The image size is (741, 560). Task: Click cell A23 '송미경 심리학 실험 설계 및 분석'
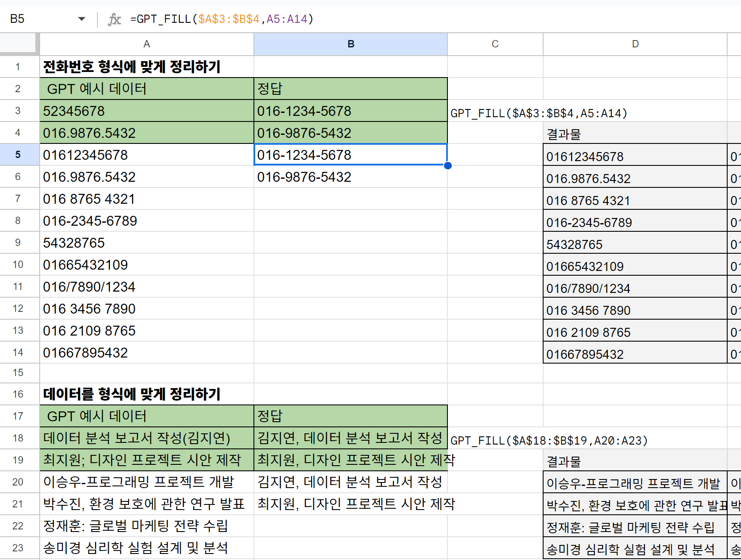[x=147, y=548]
